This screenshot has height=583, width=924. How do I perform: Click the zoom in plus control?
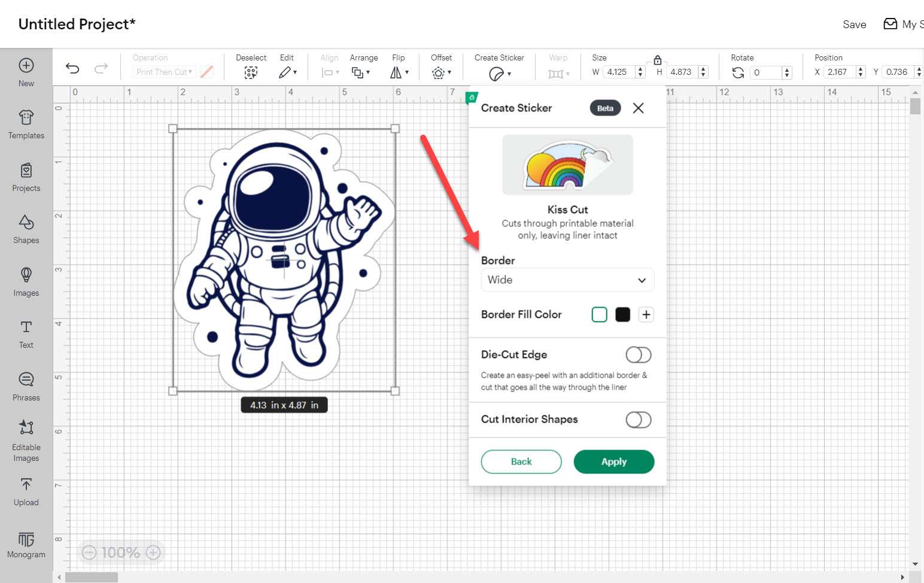(x=153, y=552)
